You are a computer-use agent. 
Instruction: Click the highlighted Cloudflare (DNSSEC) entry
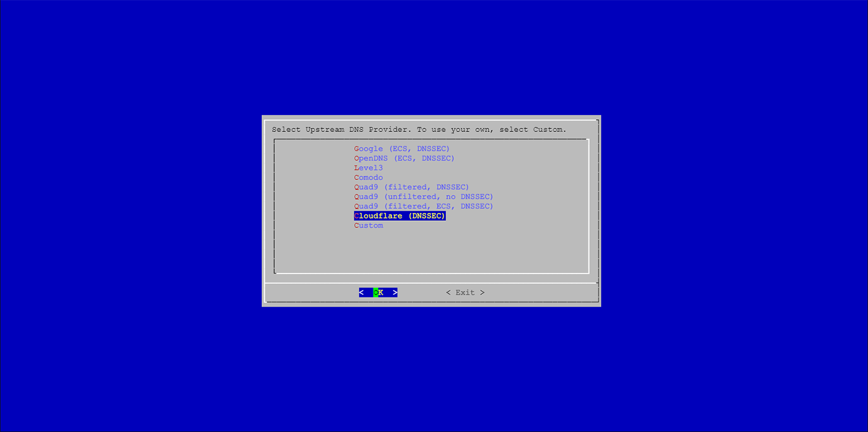coord(400,216)
